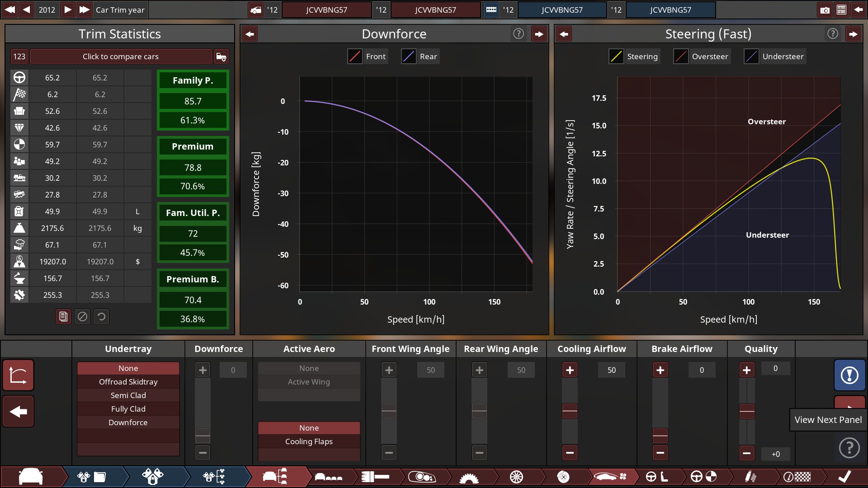Image resolution: width=868 pixels, height=488 pixels.
Task: Click the reset undo arrow icon in Trim Statistics
Action: point(101,317)
